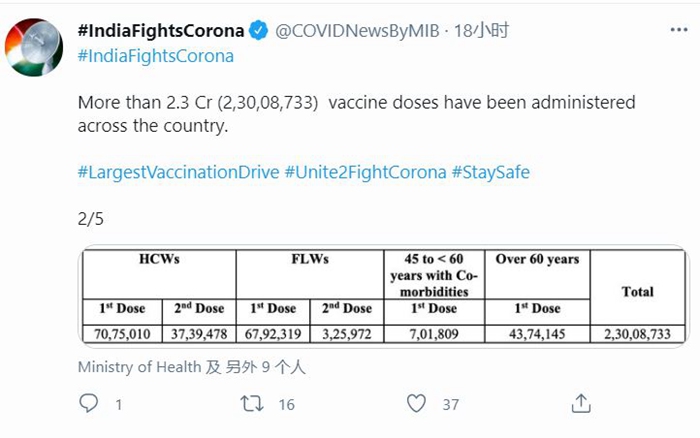Click the retweet arrows icon
Viewport: 700px width, 438px height.
(x=253, y=403)
